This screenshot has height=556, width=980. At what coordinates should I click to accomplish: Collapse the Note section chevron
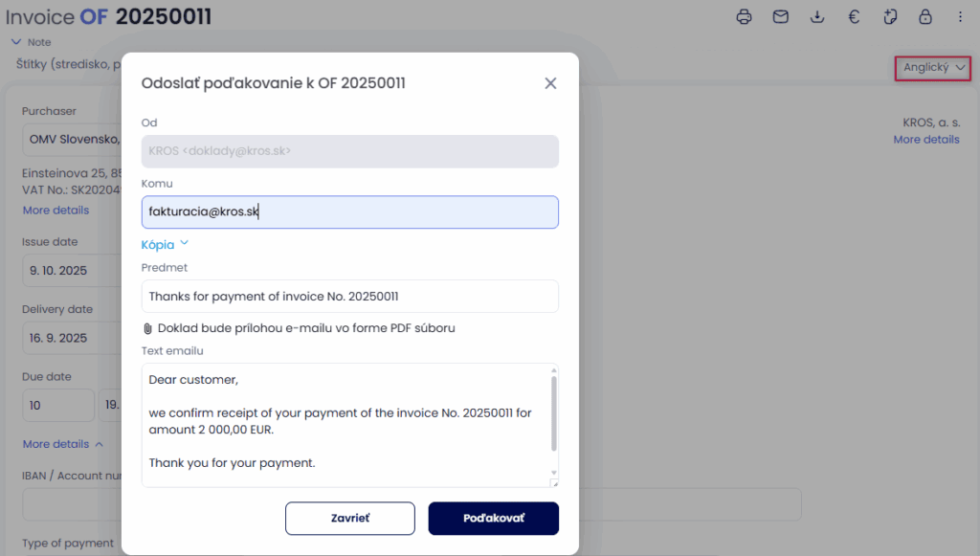pos(15,42)
